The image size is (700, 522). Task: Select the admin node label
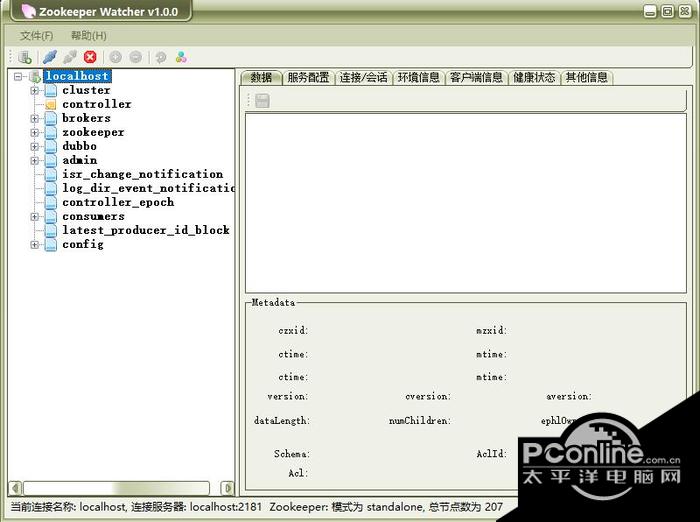79,160
